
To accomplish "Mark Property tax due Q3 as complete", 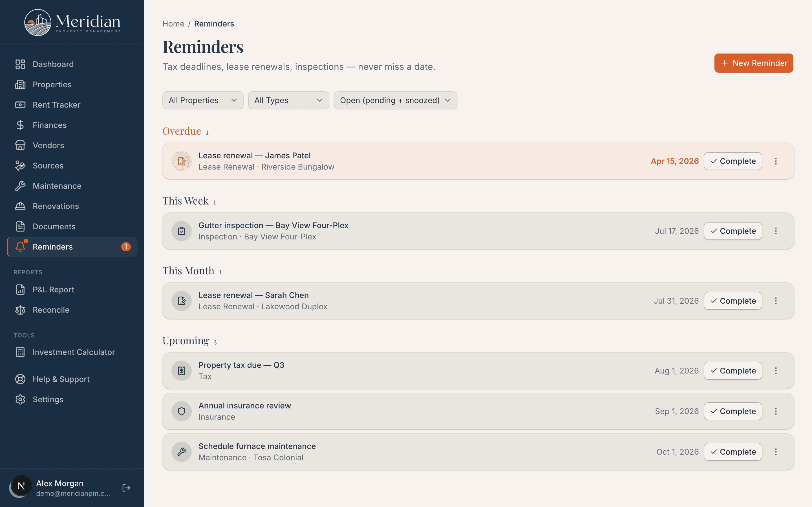I will pyautogui.click(x=733, y=370).
